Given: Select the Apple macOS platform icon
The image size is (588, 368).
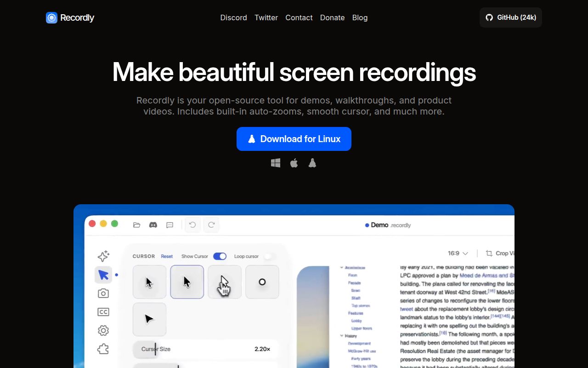Looking at the screenshot, I should [x=294, y=163].
